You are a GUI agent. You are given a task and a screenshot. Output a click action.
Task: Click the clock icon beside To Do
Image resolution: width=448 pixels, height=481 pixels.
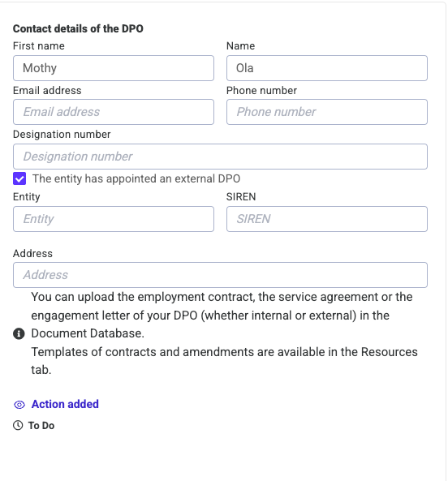(x=18, y=426)
